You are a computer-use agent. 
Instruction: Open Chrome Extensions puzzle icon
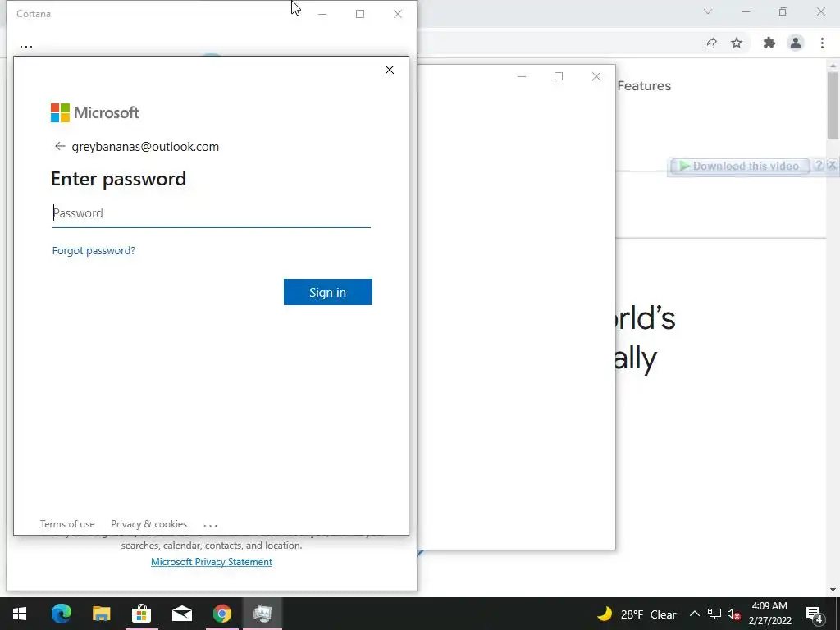pyautogui.click(x=769, y=43)
